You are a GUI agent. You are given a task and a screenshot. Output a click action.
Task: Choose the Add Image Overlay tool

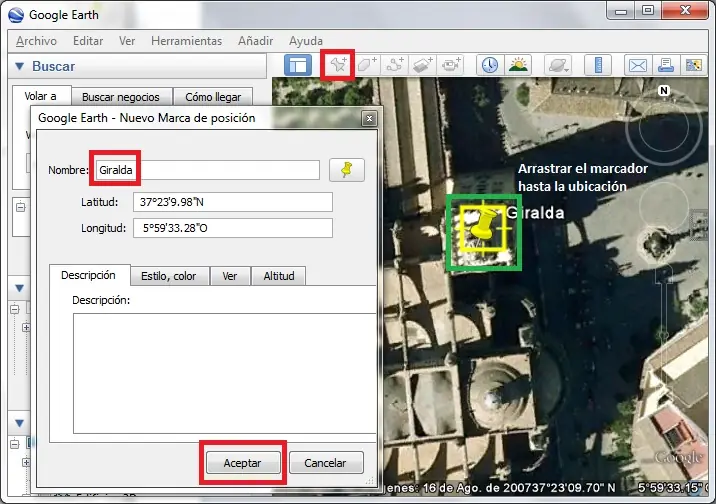(x=423, y=65)
